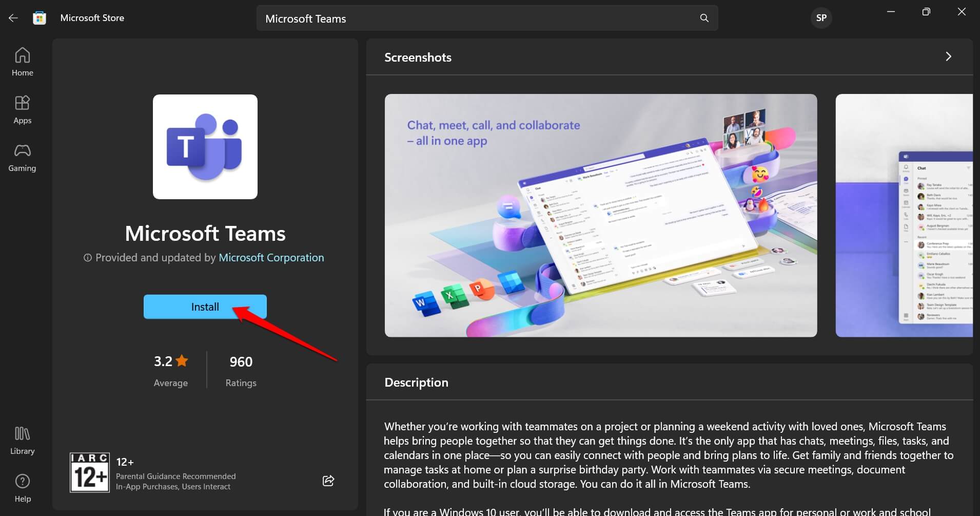Viewport: 980px width, 516px height.
Task: Open the first Teams screenshot preview
Action: tap(600, 215)
